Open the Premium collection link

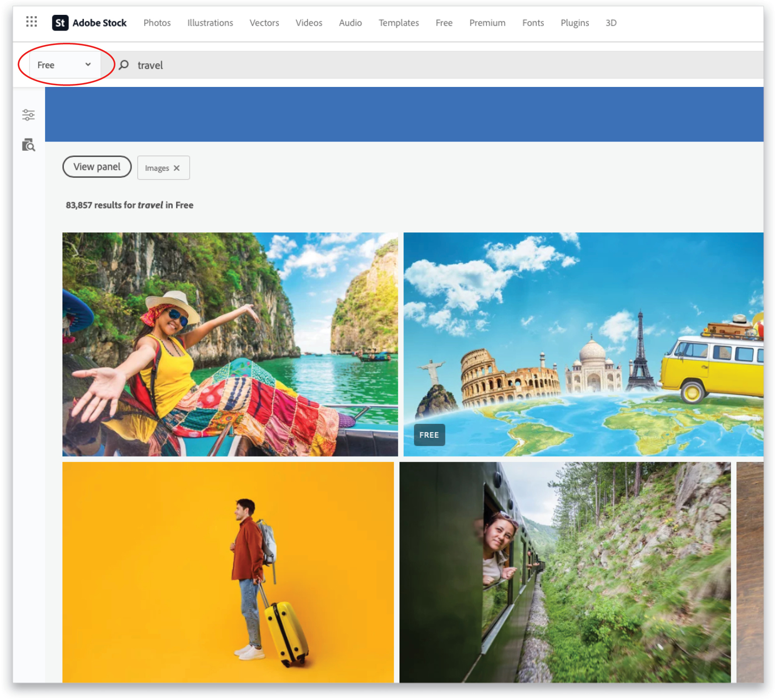coord(487,23)
